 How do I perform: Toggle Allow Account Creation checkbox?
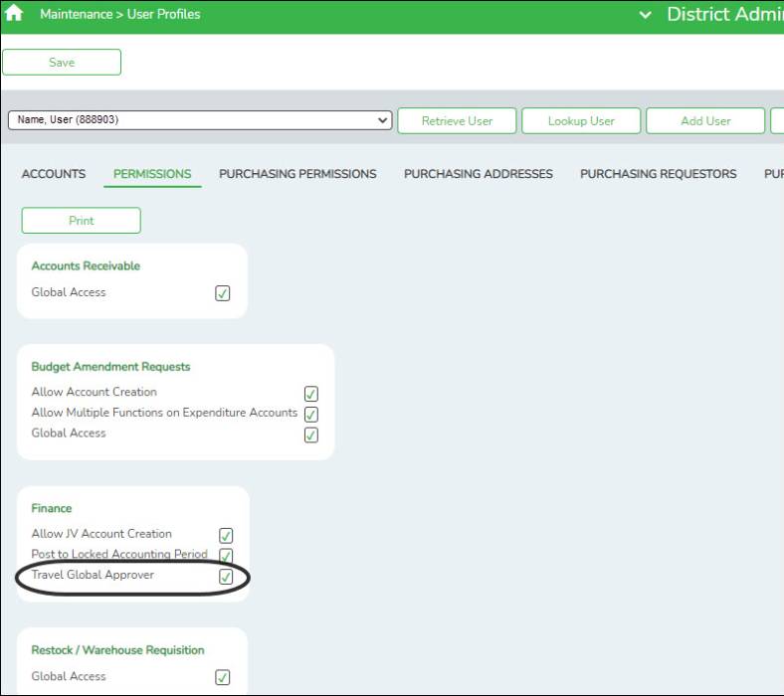[x=311, y=394]
